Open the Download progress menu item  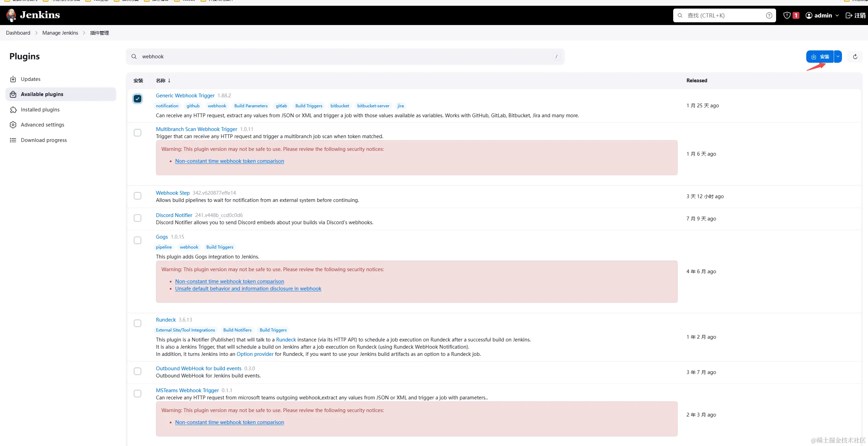click(44, 140)
